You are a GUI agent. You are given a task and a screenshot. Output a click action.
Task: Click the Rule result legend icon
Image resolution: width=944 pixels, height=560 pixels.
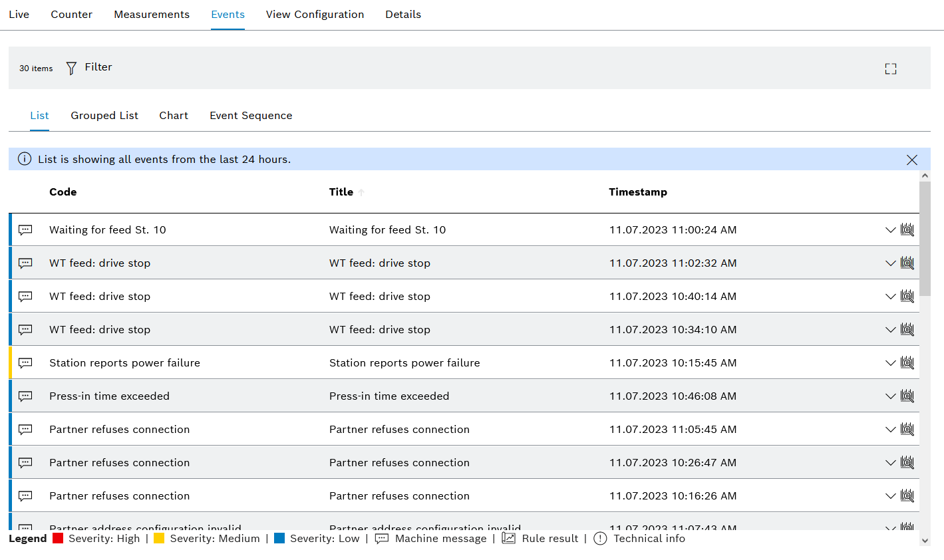[x=509, y=539]
